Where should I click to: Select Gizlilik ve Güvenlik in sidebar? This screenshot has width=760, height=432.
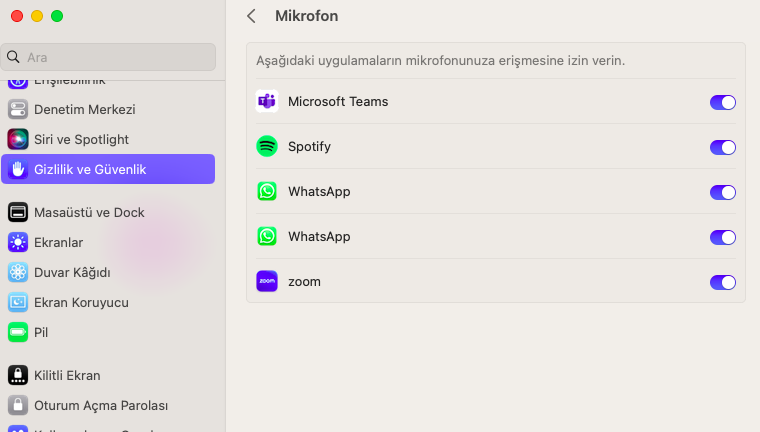click(108, 169)
